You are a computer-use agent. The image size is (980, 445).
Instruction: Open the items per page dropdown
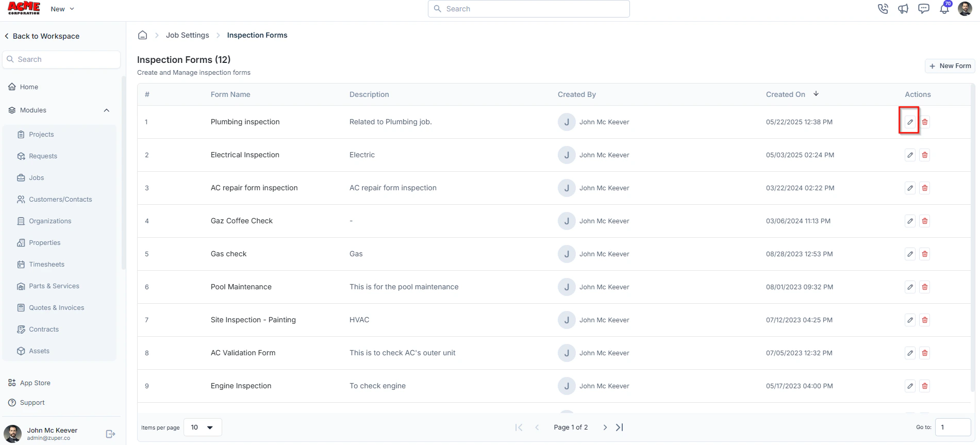(203, 427)
